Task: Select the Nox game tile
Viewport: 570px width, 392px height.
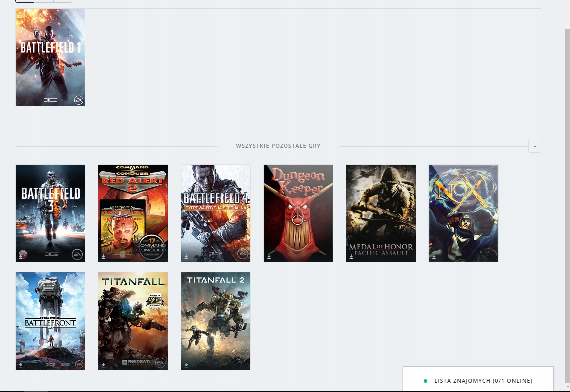Action: (464, 213)
